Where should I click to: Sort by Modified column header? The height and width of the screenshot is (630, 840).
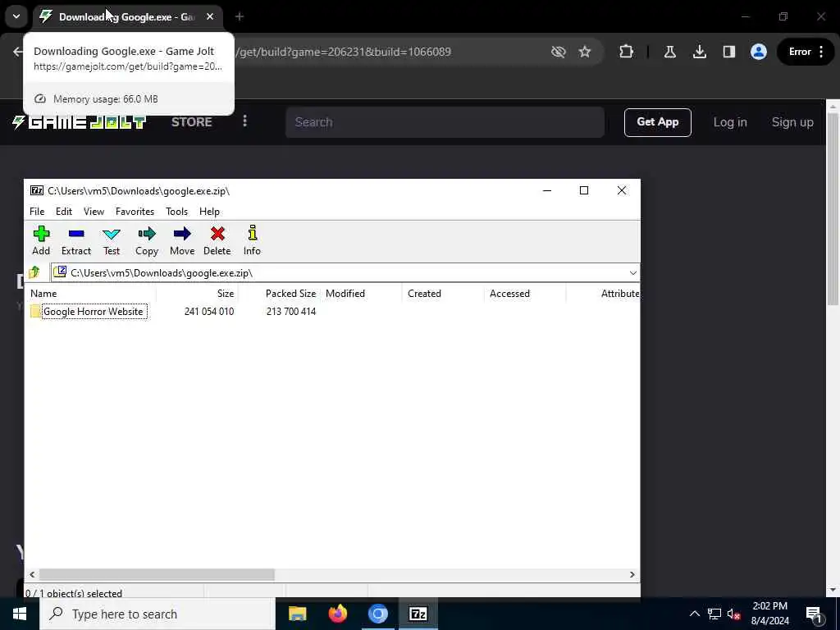tap(361, 294)
